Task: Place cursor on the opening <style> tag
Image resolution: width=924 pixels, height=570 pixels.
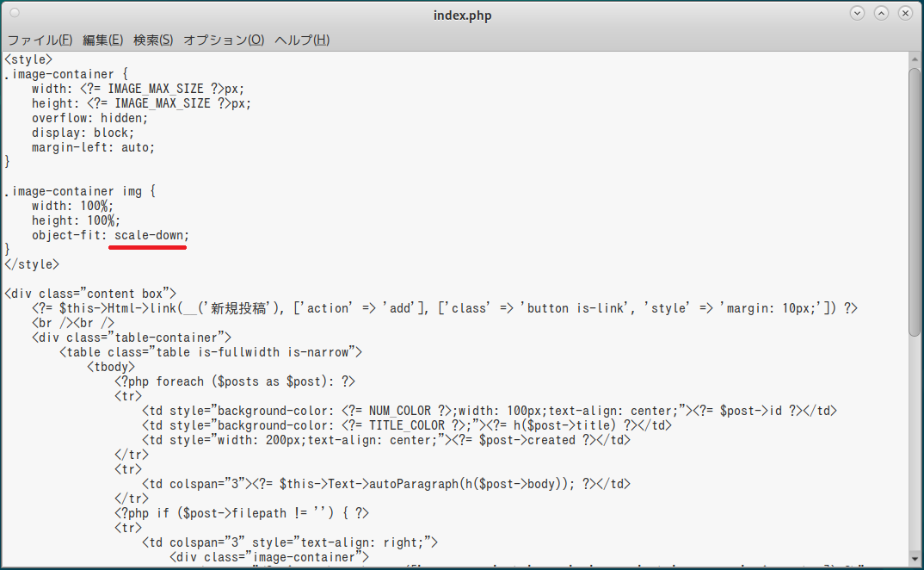Action: [28, 59]
